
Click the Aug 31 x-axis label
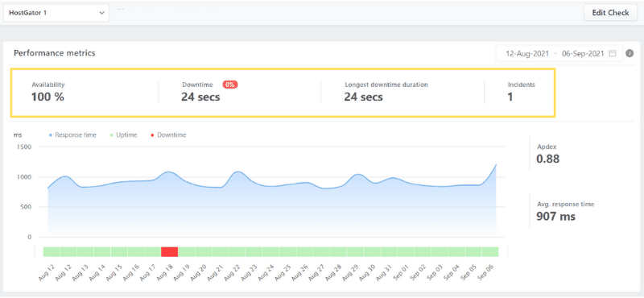coord(385,272)
